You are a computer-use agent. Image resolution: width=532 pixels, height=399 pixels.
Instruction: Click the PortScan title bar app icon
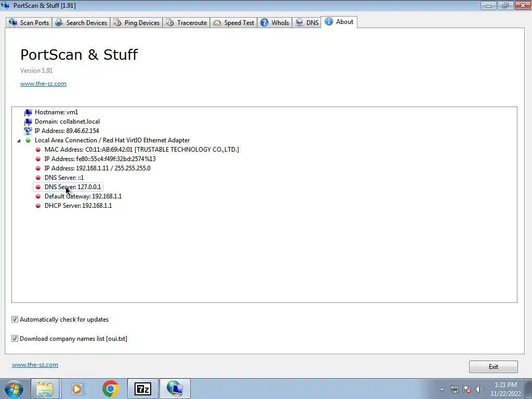click(6, 5)
